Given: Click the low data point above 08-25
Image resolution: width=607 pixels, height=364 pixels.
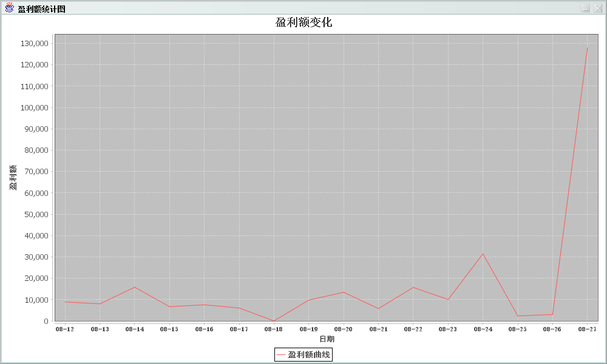Looking at the screenshot, I should click(x=518, y=315).
